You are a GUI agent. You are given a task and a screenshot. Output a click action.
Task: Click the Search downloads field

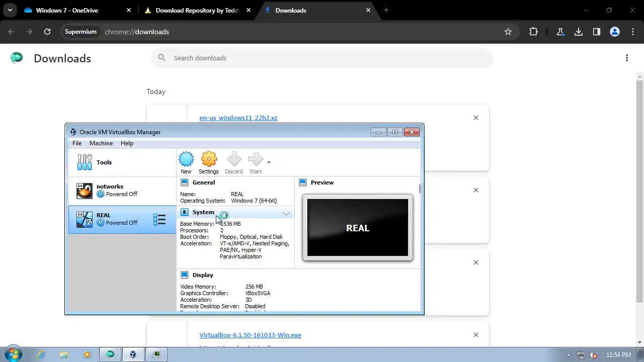[x=322, y=58]
